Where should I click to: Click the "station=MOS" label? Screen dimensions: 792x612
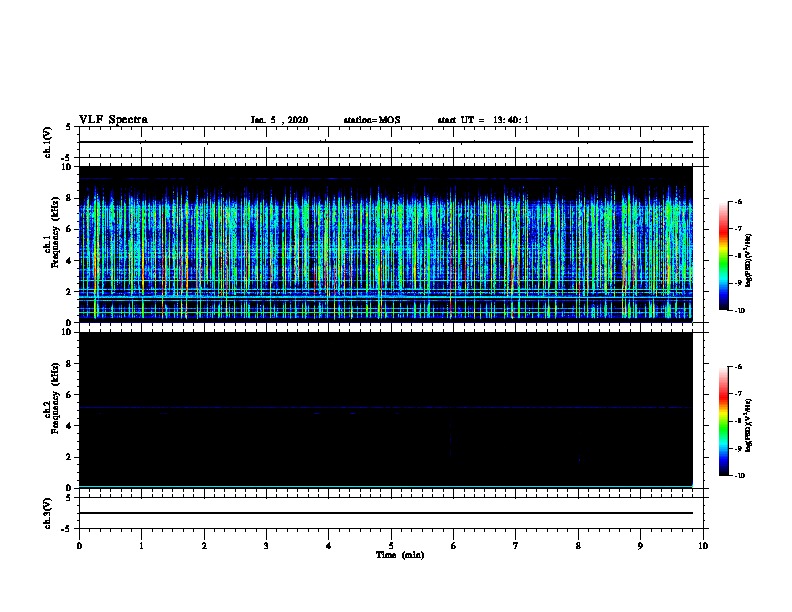pyautogui.click(x=372, y=120)
